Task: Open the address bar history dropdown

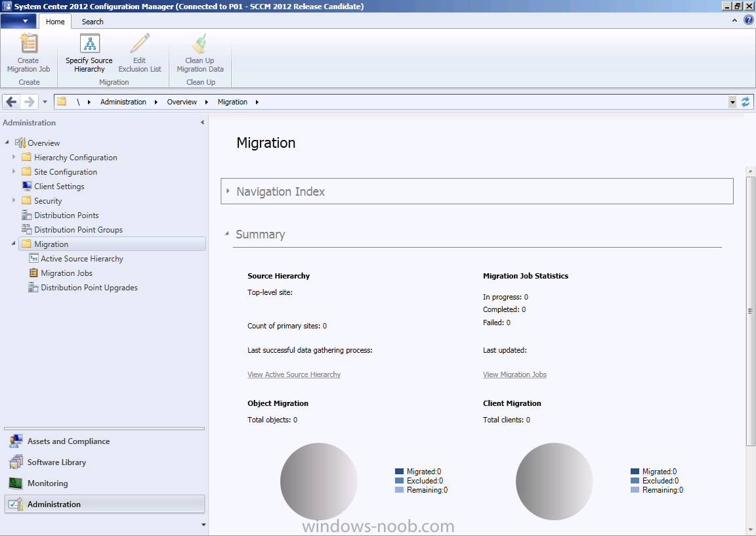Action: 732,102
